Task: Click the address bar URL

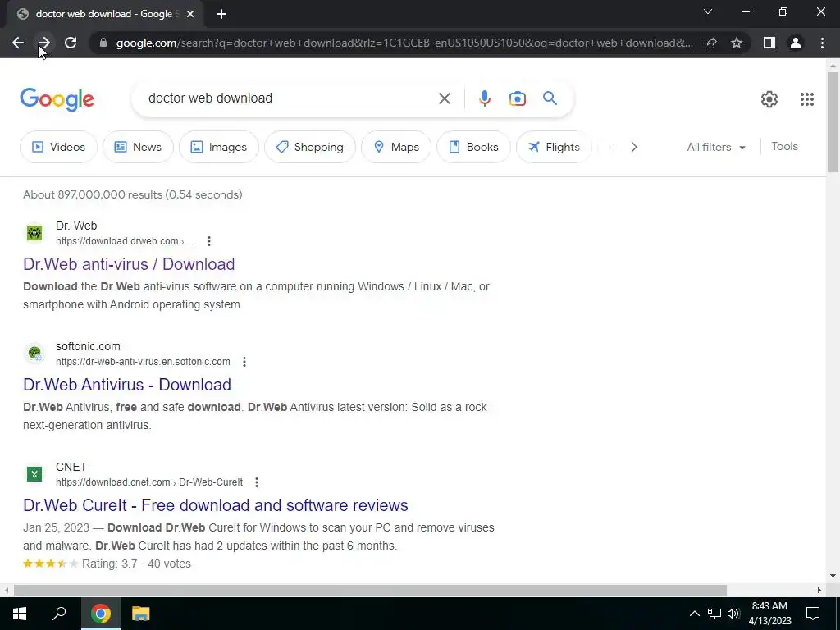Action: point(404,43)
